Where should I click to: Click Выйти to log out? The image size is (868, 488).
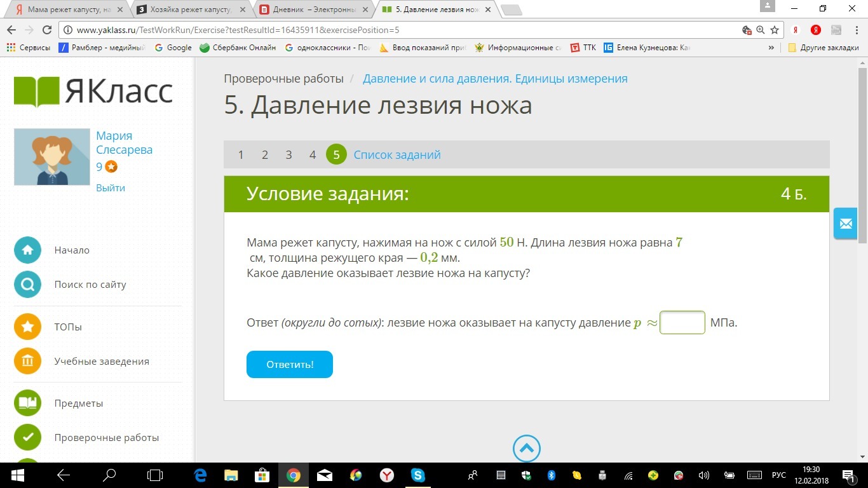pyautogui.click(x=111, y=188)
